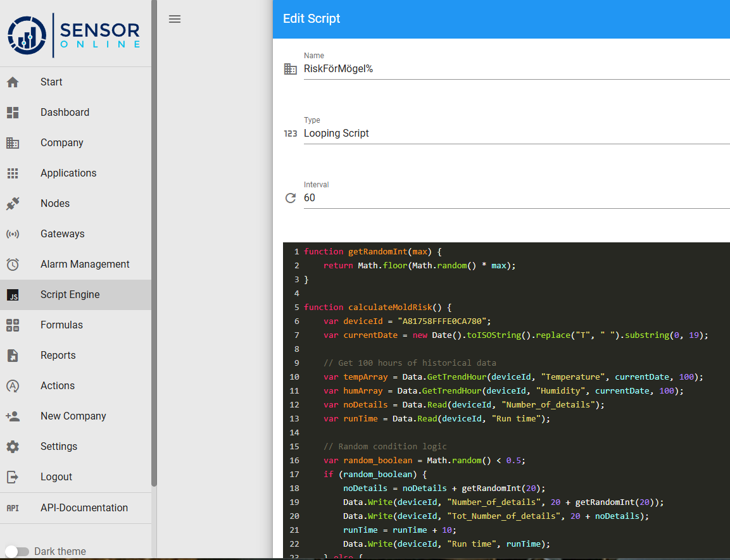
Task: Click the hamburger menu icon
Action: [175, 19]
